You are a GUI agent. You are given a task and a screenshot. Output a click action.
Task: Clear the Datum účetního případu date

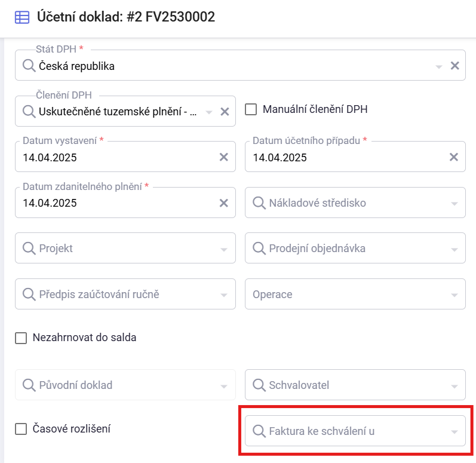453,157
